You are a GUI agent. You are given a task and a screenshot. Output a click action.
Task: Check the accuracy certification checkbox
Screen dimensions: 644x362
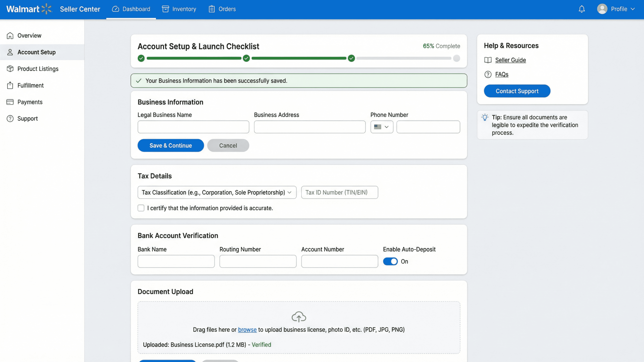coord(141,208)
